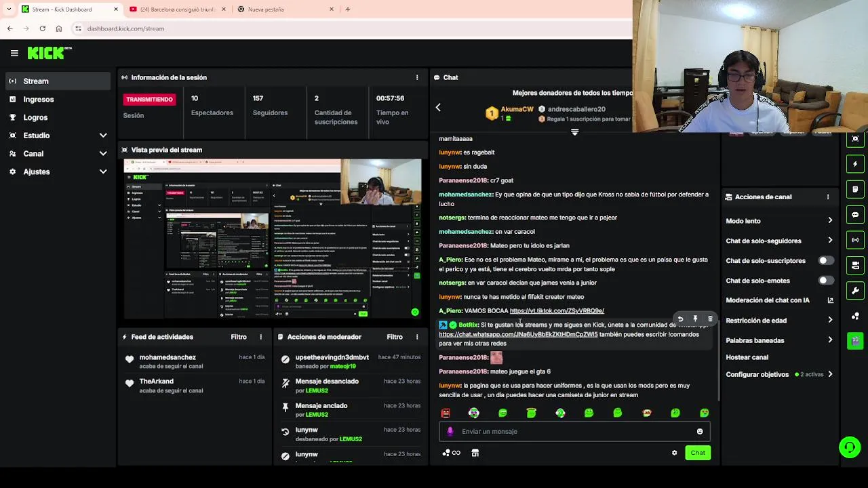Open chat settings gear
868x488 pixels.
(674, 453)
